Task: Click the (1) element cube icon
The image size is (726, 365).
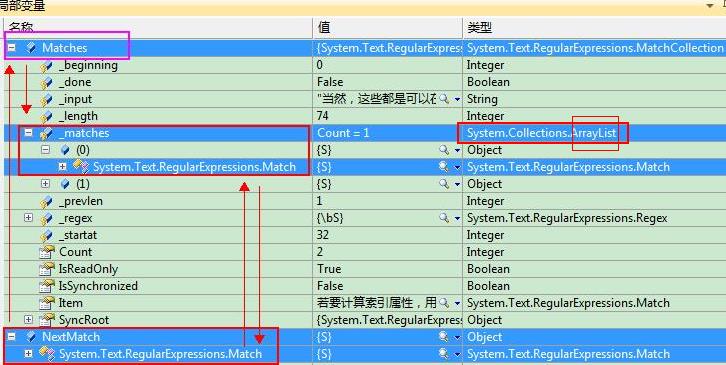Action: coord(65,184)
